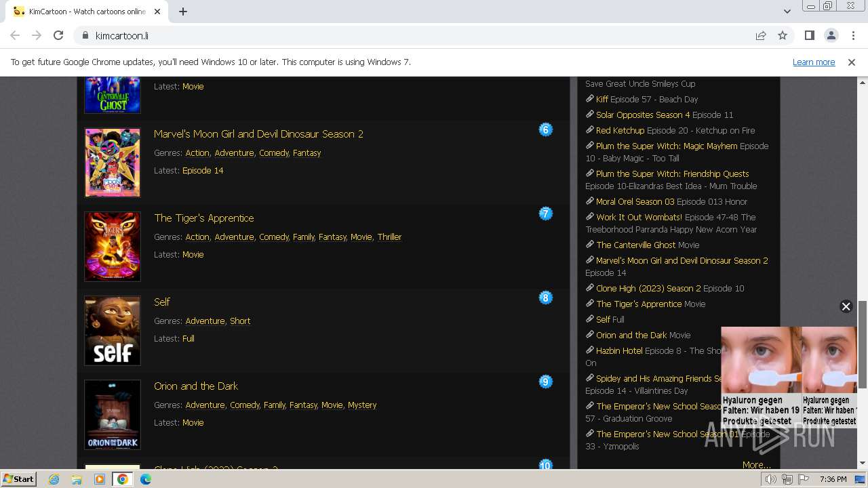The height and width of the screenshot is (488, 868).
Task: Click the rank 9 badge
Action: [x=545, y=382]
